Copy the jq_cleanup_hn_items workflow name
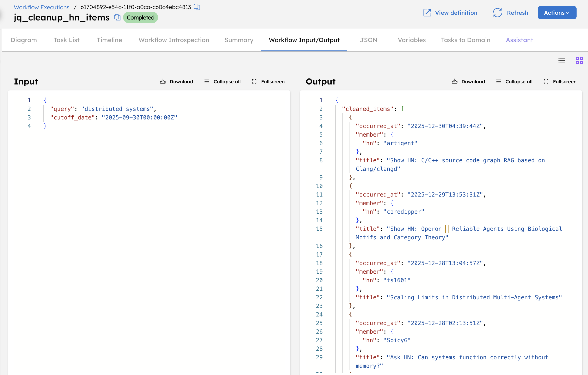This screenshot has height=375, width=588. click(117, 17)
